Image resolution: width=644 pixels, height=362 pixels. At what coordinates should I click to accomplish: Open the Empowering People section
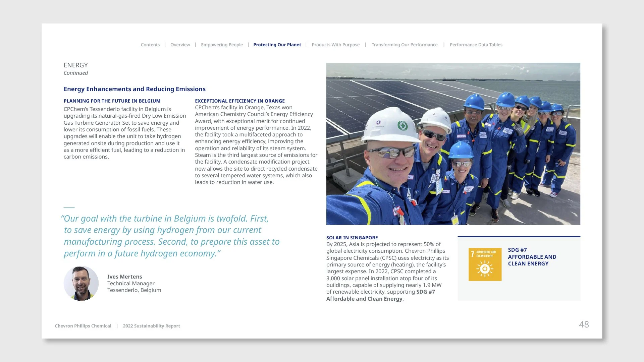pyautogui.click(x=222, y=45)
